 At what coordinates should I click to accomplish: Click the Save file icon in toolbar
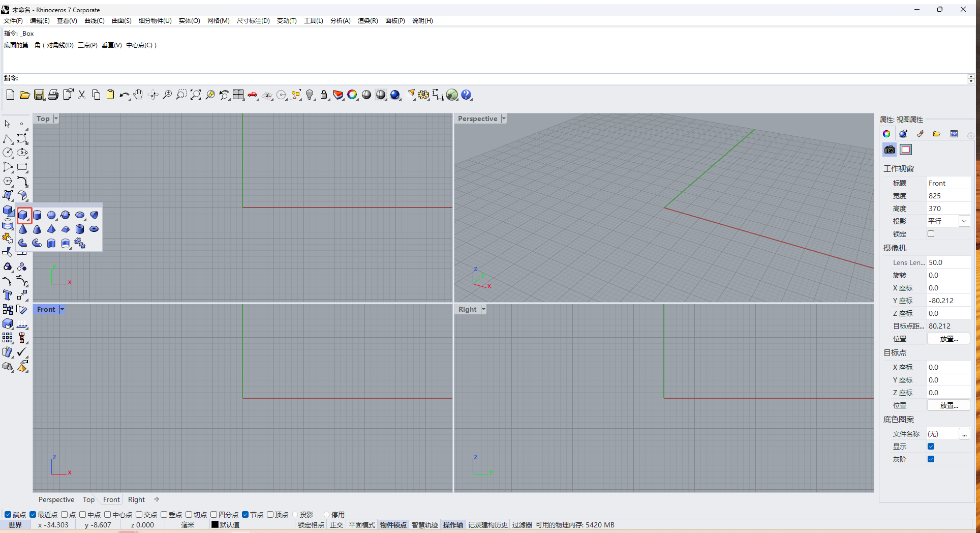tap(39, 95)
